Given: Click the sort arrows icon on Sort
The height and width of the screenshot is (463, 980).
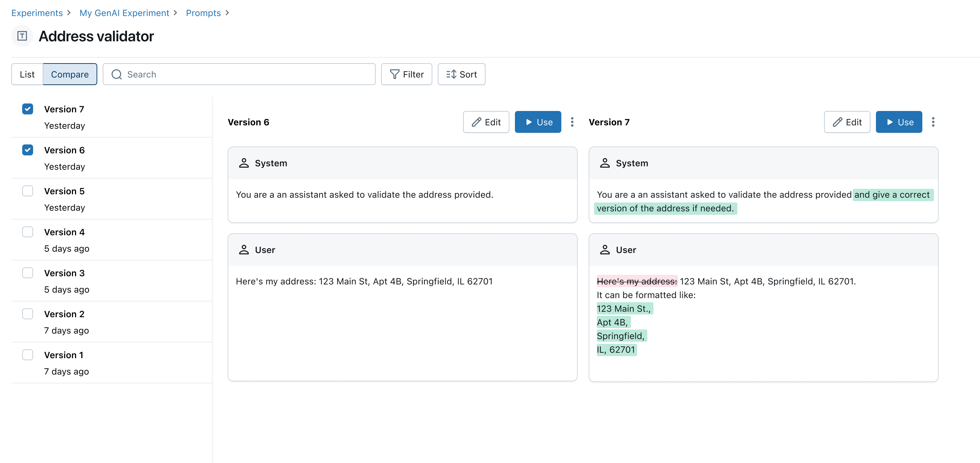Looking at the screenshot, I should [451, 74].
